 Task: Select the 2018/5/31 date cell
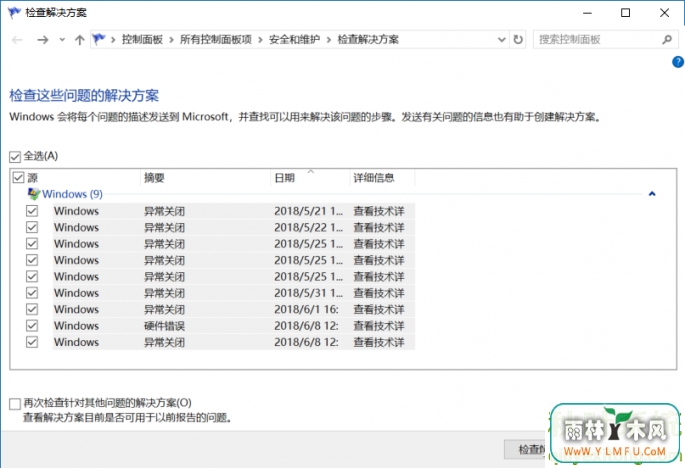[x=308, y=293]
